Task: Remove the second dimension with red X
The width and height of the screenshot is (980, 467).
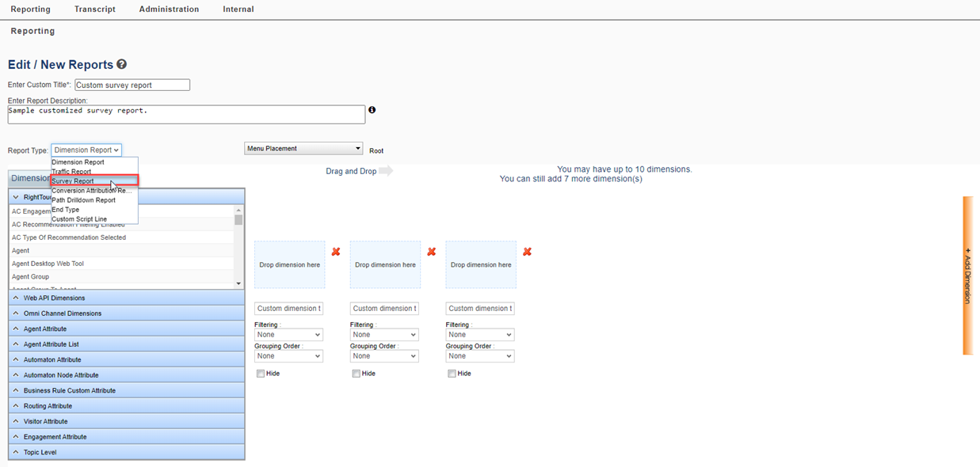Action: (432, 252)
